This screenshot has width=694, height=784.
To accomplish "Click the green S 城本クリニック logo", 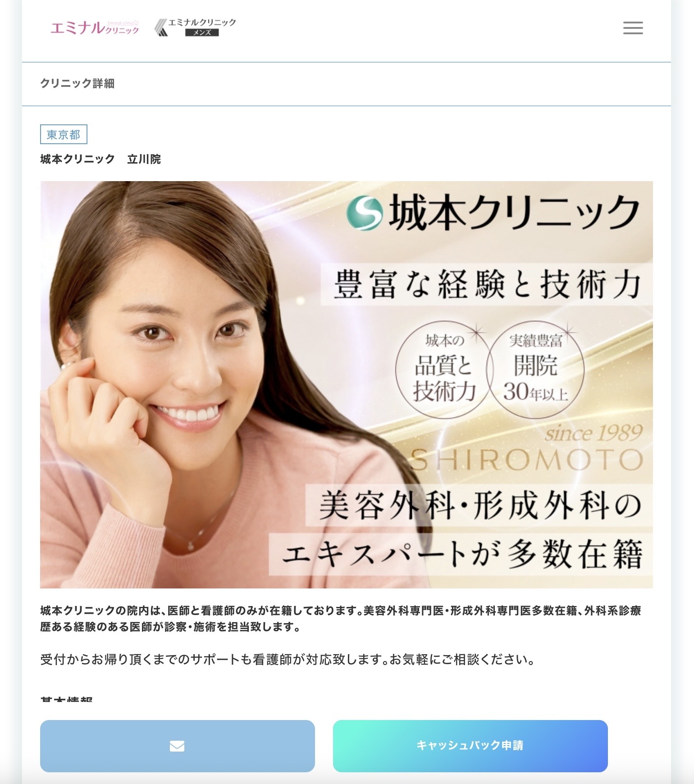I will (493, 213).
